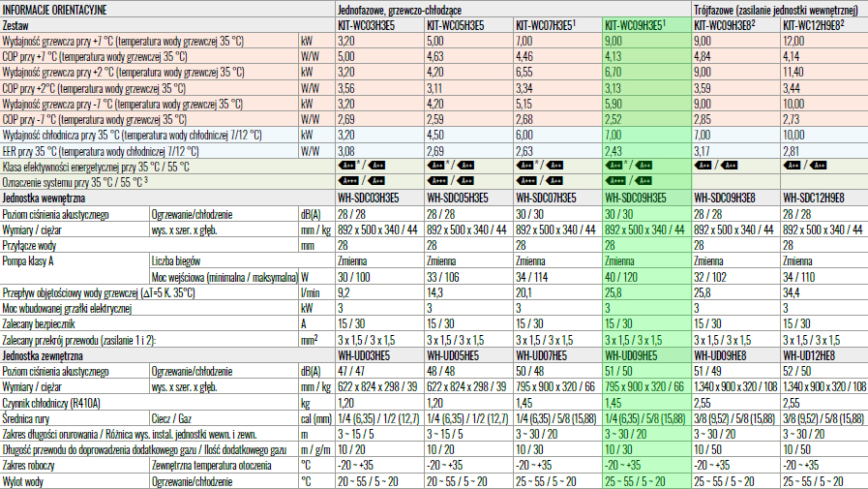Click acoustic pressure value '52 / 50'
This screenshot has height=489, width=868.
click(796, 372)
